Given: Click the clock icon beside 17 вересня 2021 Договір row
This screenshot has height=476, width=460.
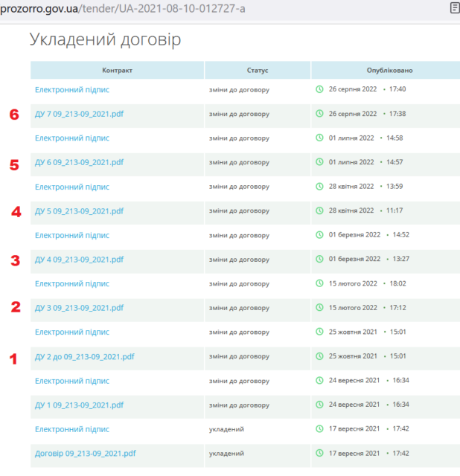Looking at the screenshot, I should coord(320,453).
